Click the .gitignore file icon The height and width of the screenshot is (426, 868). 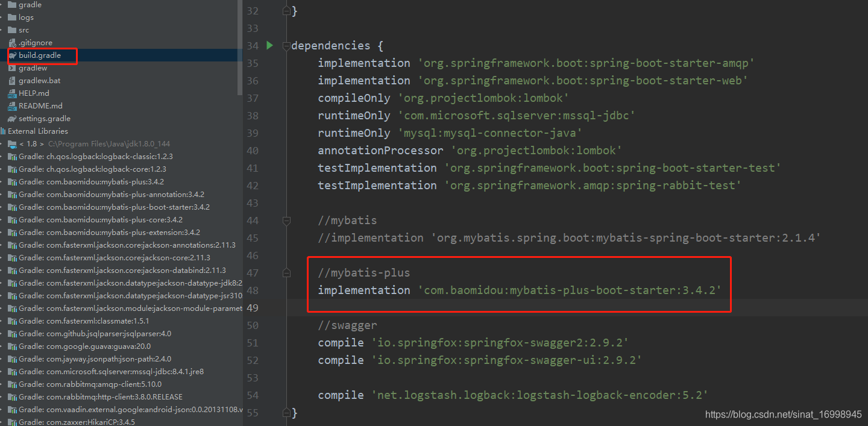coord(13,43)
